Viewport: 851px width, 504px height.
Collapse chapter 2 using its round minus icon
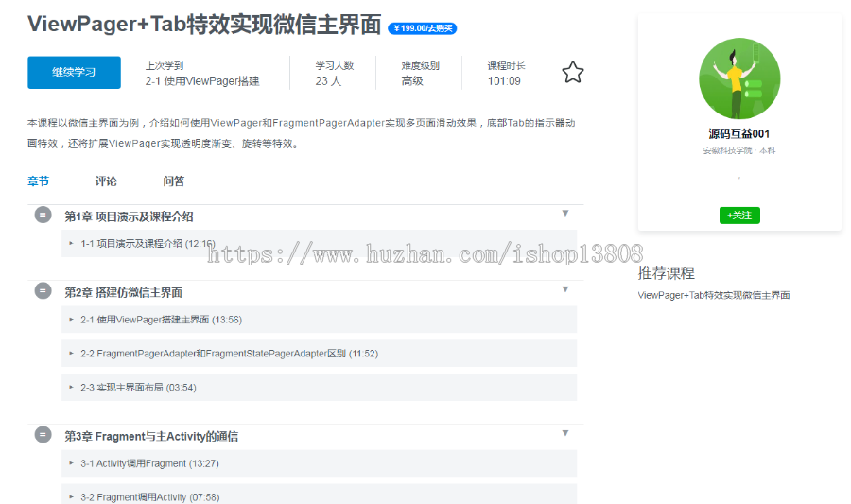[43, 291]
